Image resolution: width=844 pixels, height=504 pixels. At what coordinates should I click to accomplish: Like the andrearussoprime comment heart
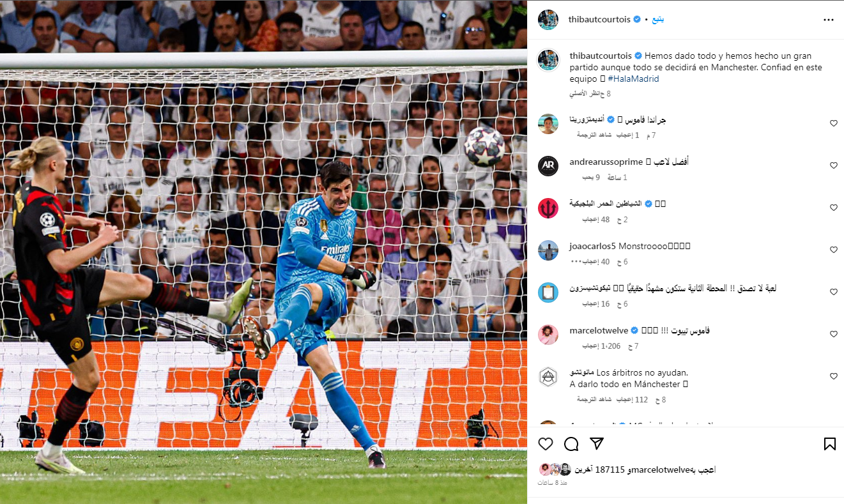click(834, 165)
